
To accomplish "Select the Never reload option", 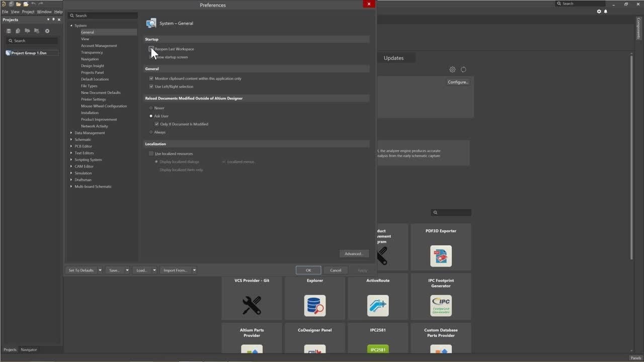I will 151,108.
